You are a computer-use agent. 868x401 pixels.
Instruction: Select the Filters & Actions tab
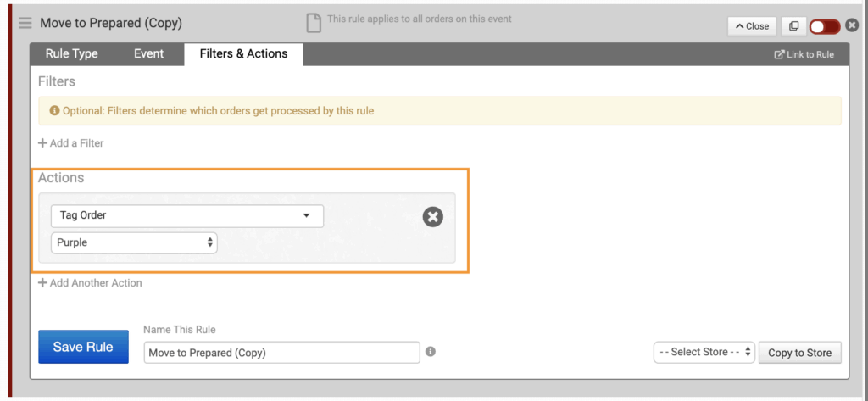(243, 53)
